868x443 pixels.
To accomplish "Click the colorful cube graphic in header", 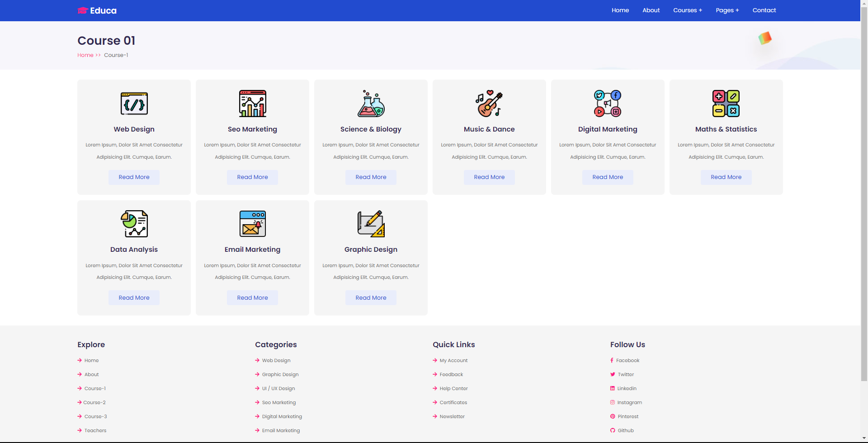I will [x=764, y=38].
